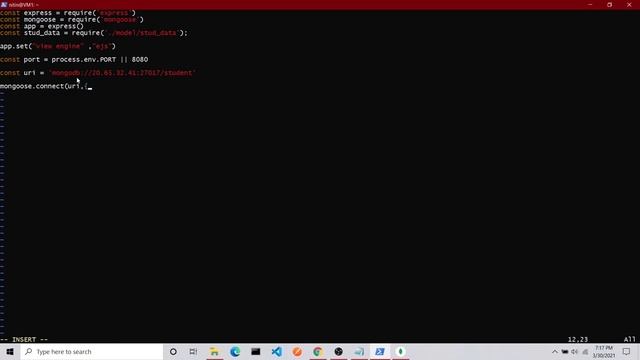Launch Microsoft Edge from the taskbar
Viewport: 640px width, 360px height.
pos(235,351)
